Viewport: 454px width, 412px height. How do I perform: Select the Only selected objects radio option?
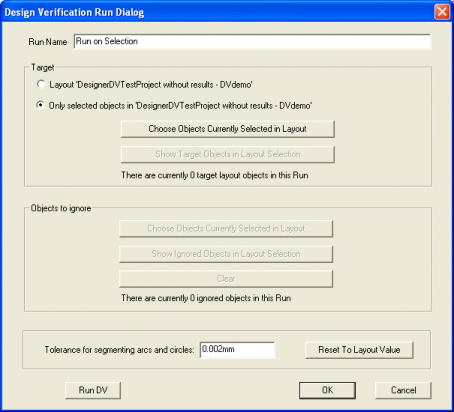click(x=41, y=105)
